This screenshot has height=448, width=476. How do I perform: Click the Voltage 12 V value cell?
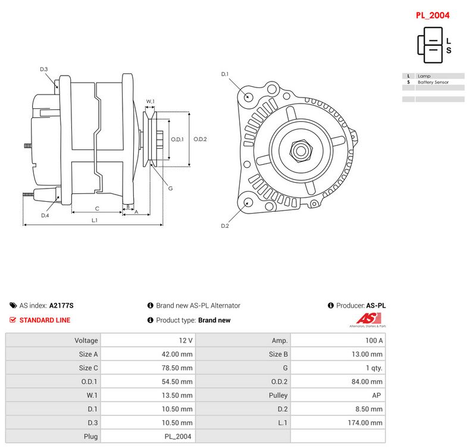pos(148,340)
